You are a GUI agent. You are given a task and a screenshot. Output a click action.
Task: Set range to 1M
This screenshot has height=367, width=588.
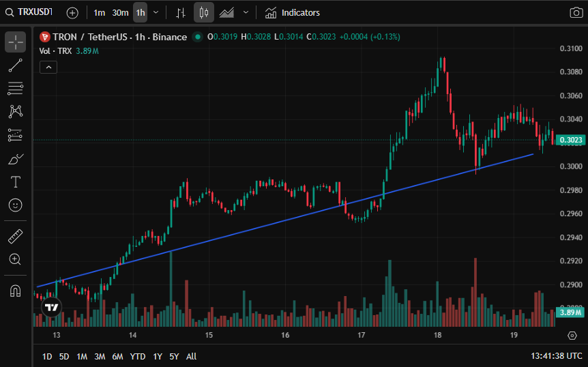(x=82, y=357)
